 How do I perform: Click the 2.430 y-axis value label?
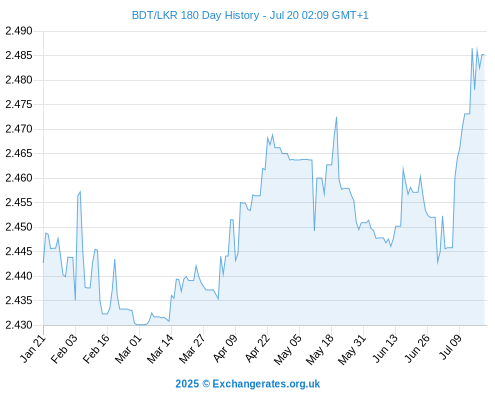click(x=19, y=325)
